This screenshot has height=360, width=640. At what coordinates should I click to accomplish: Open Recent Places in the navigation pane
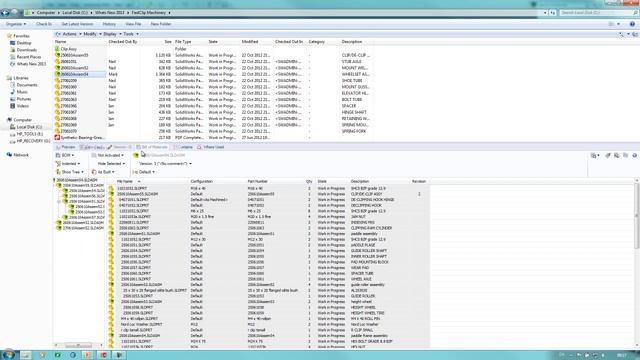point(29,57)
